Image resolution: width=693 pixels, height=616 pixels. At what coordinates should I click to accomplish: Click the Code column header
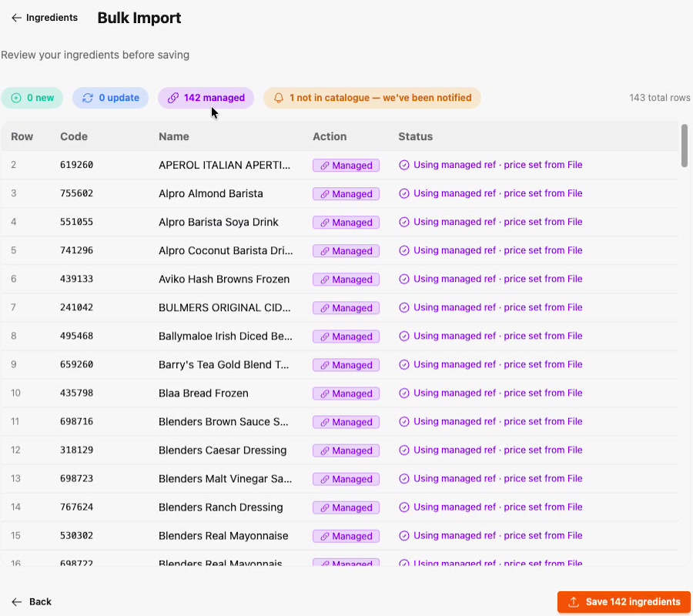[x=74, y=136]
